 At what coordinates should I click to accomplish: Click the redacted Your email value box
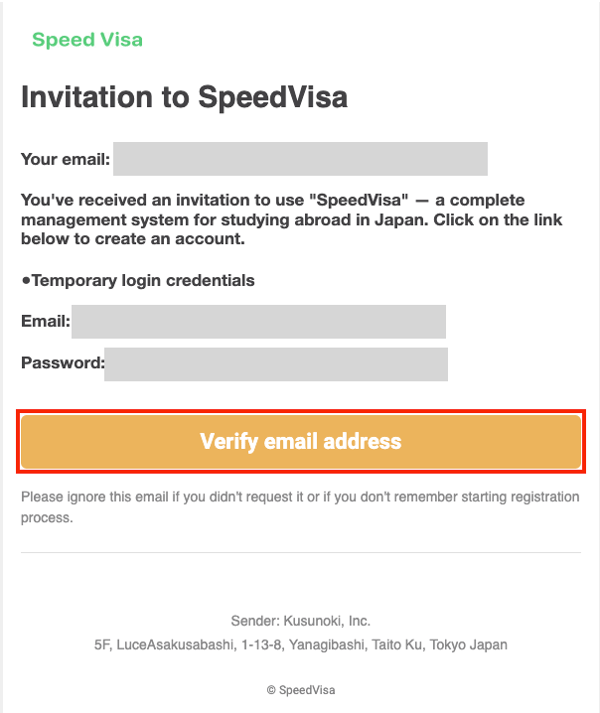(300, 159)
